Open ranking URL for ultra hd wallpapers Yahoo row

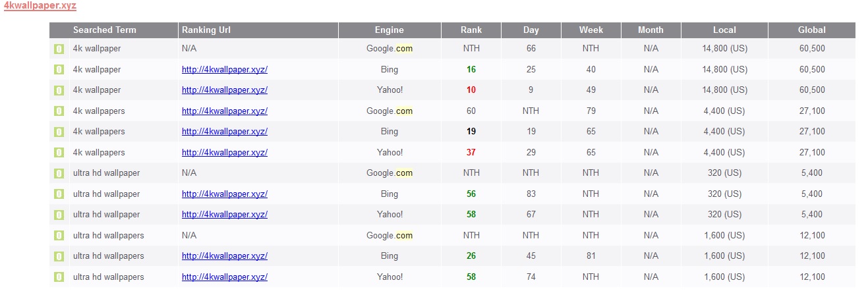[x=225, y=277]
